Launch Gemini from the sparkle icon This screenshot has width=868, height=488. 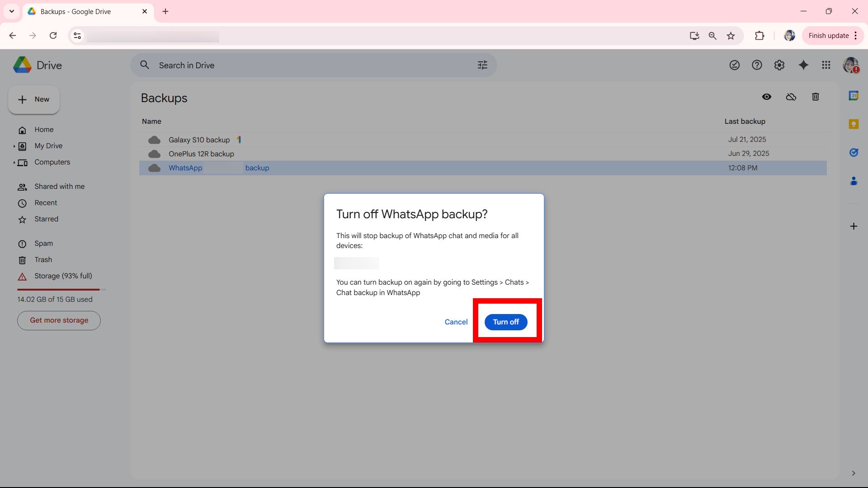pos(803,65)
